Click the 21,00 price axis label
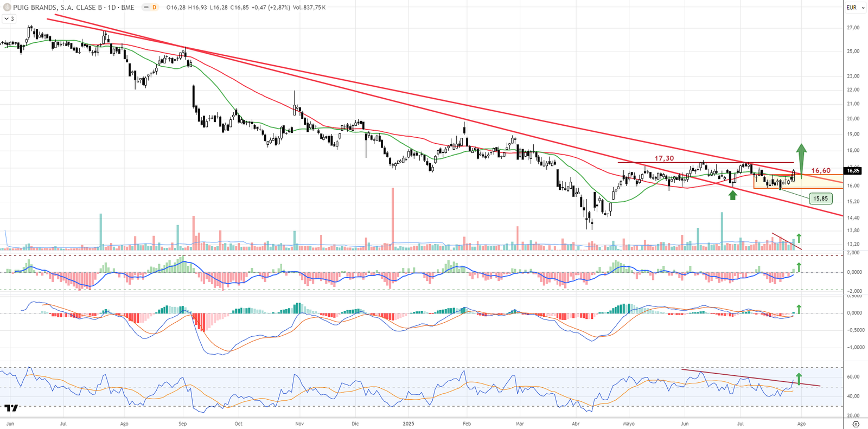The width and height of the screenshot is (868, 429). (853, 104)
